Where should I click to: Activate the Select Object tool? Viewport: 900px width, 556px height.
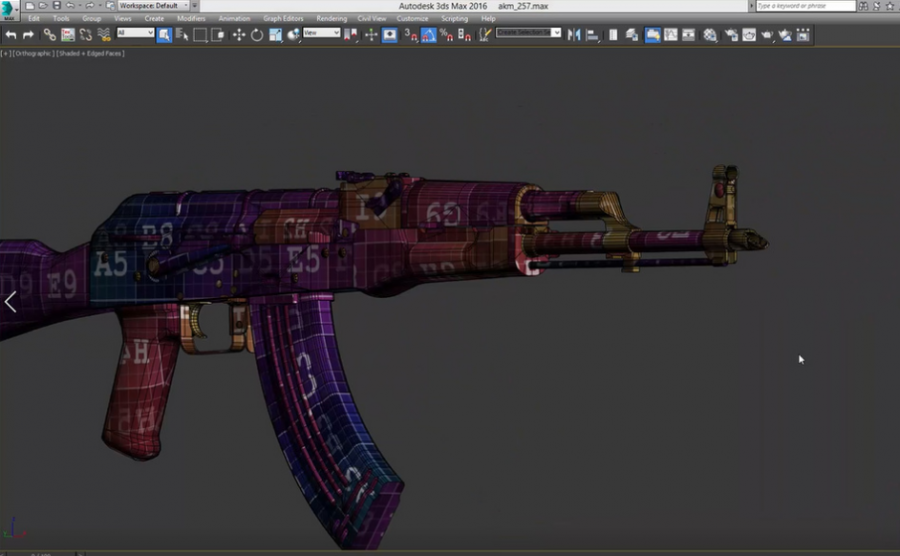164,35
